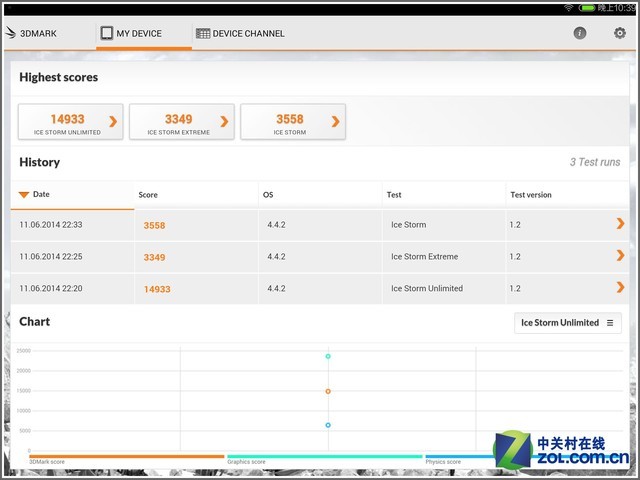Image resolution: width=640 pixels, height=480 pixels.
Task: Select the Score column header
Action: (148, 195)
